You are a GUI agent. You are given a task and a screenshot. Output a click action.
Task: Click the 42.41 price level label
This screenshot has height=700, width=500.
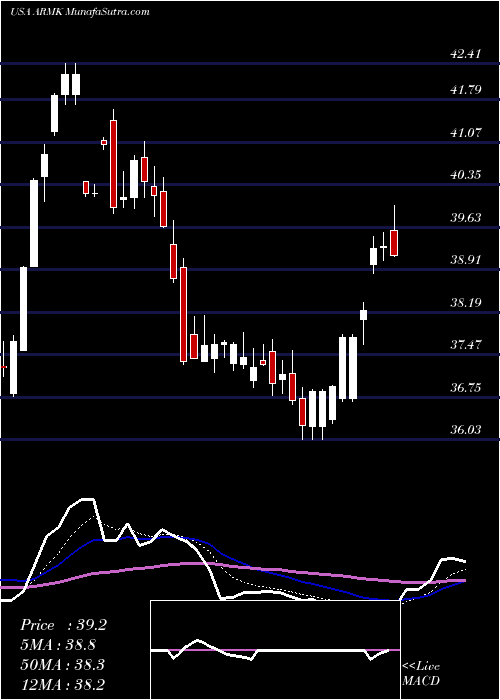pos(465,54)
